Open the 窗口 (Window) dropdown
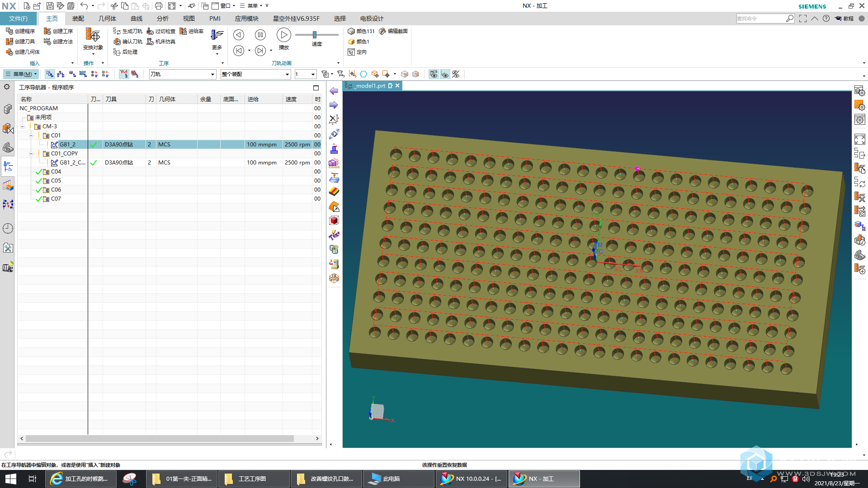 224,6
